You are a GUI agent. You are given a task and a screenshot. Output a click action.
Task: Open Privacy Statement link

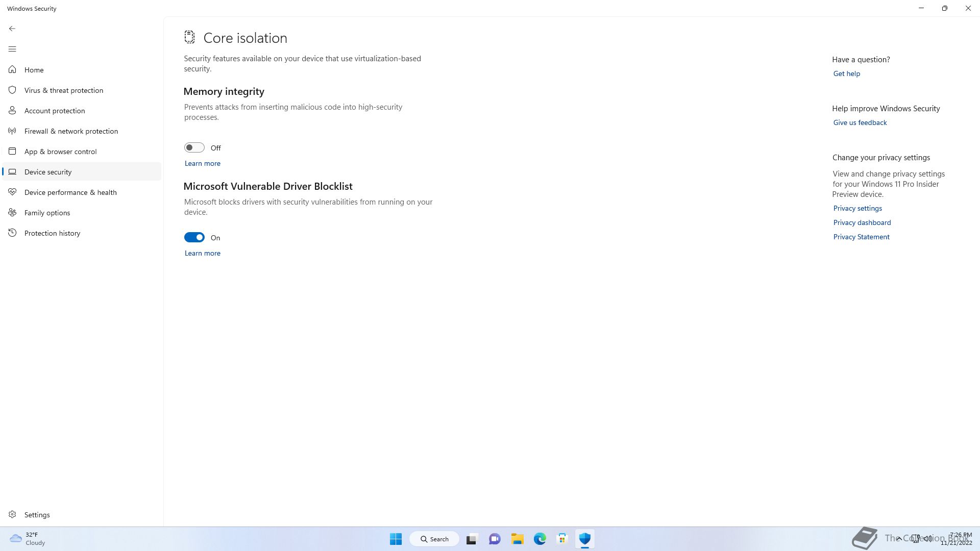tap(861, 237)
